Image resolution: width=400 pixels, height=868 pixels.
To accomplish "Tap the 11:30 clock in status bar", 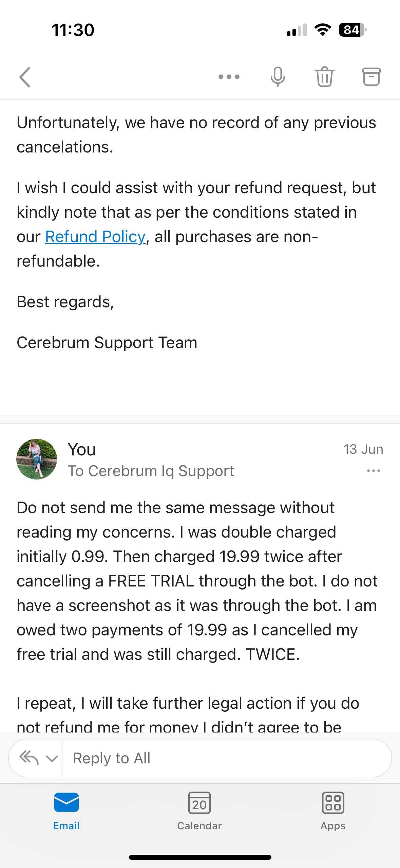I will point(73,30).
